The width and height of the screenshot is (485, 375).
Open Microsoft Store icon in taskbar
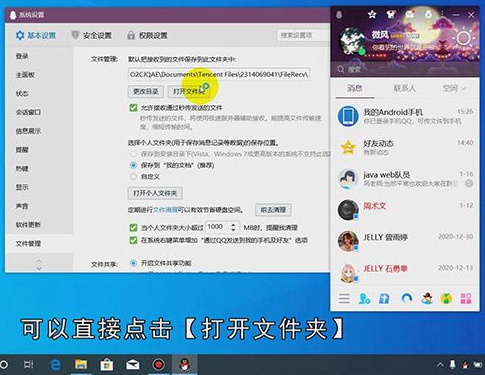[x=107, y=365]
